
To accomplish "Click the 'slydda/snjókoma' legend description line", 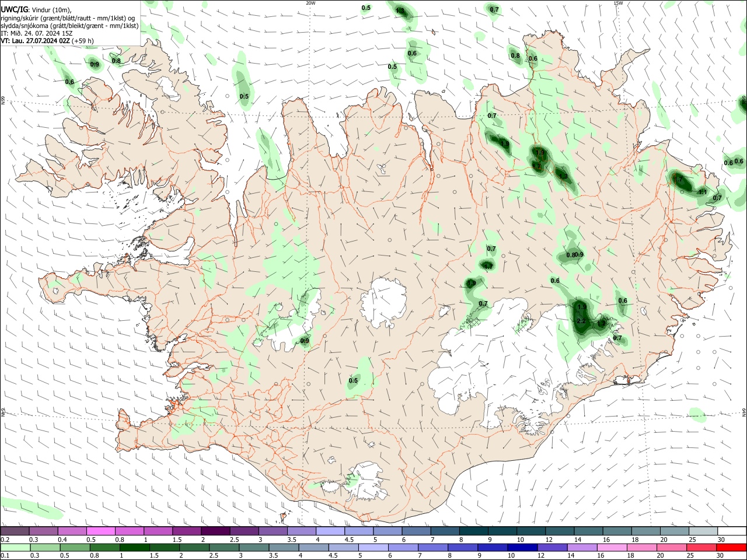I will (x=69, y=26).
